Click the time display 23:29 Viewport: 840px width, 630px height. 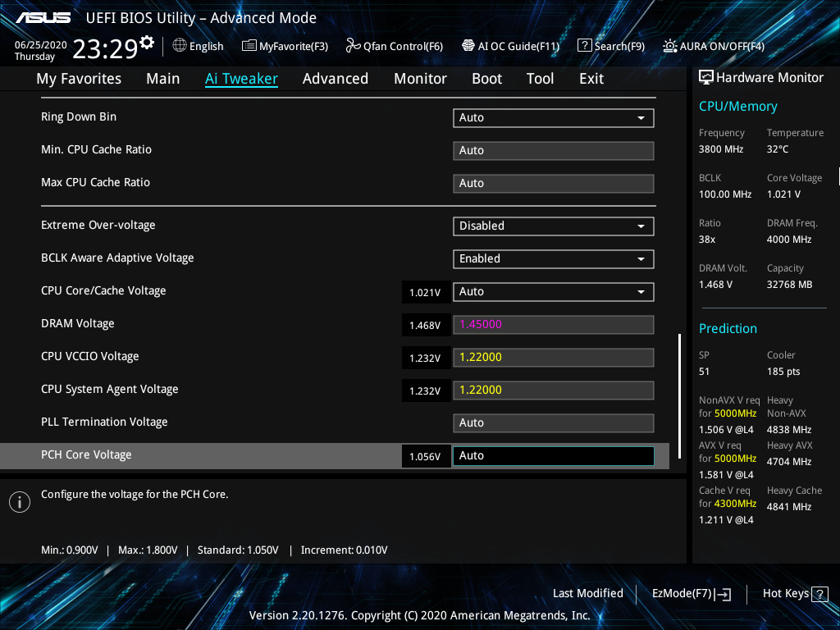coord(105,49)
